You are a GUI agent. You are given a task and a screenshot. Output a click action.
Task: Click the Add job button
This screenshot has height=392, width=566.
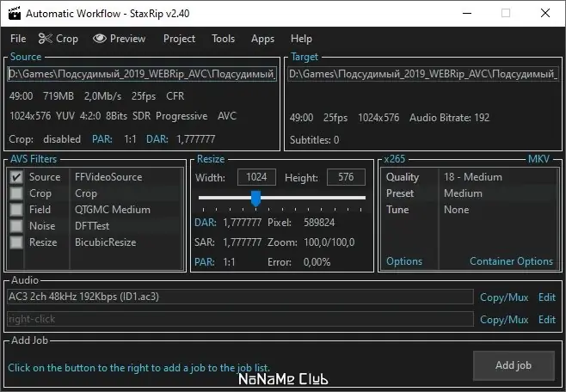tap(514, 365)
